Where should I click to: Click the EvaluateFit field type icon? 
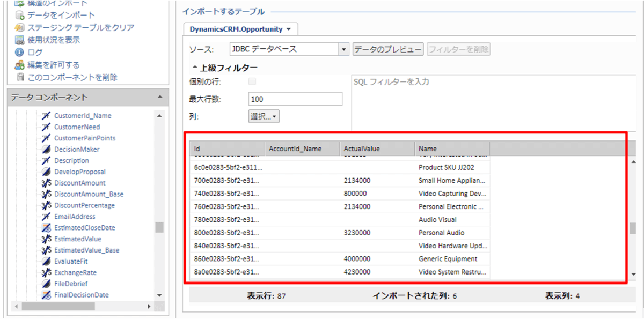pyautogui.click(x=46, y=262)
